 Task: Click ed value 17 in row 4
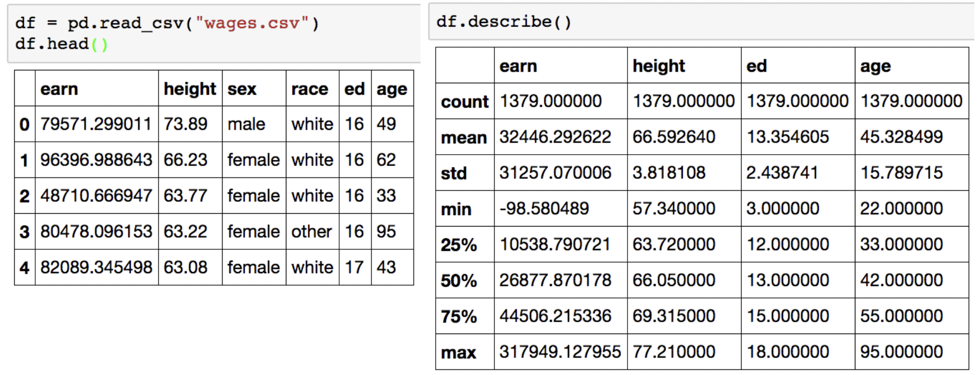point(354,267)
